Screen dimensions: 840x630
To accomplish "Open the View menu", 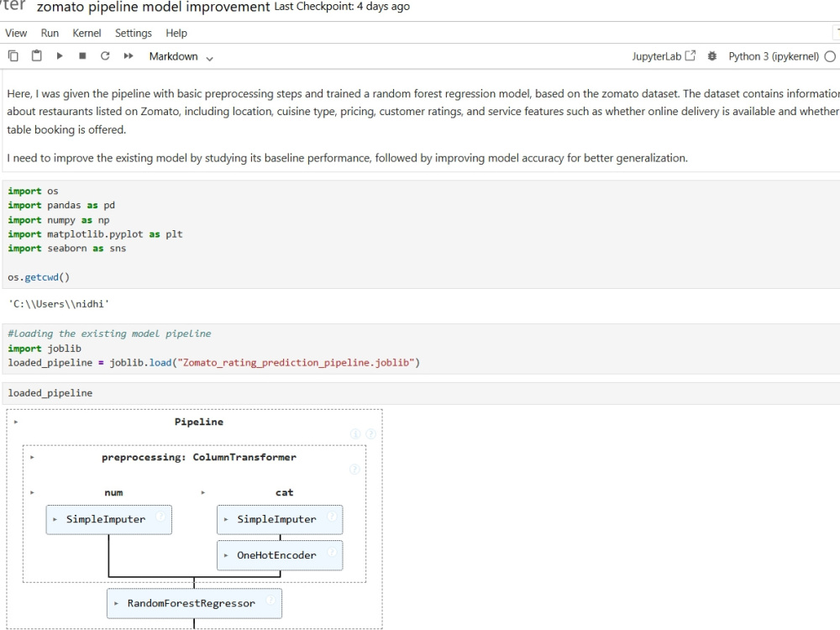I will pyautogui.click(x=16, y=34).
